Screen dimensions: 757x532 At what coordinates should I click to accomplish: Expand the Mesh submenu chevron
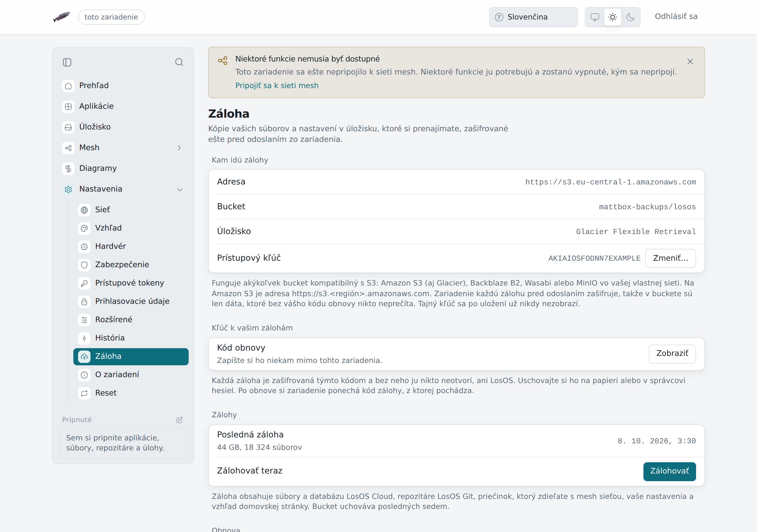point(179,148)
